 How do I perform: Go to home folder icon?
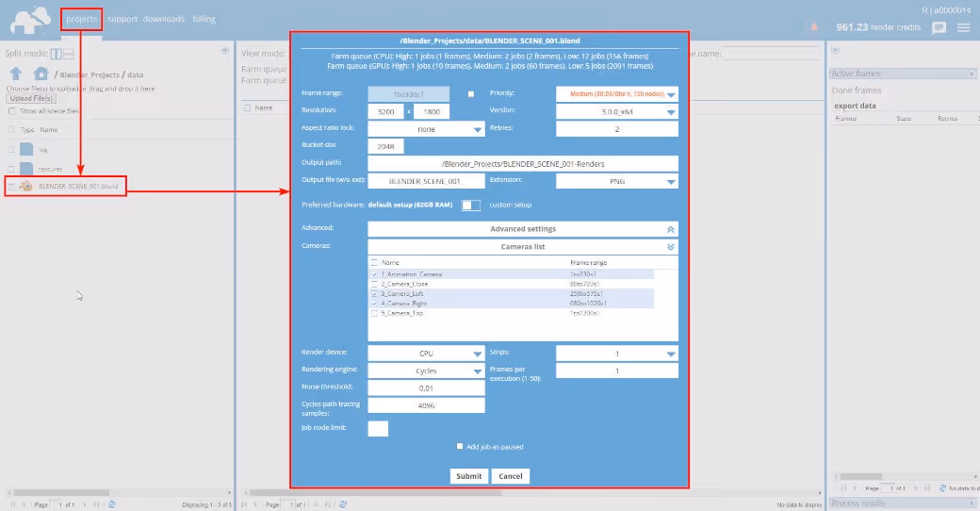click(x=41, y=74)
